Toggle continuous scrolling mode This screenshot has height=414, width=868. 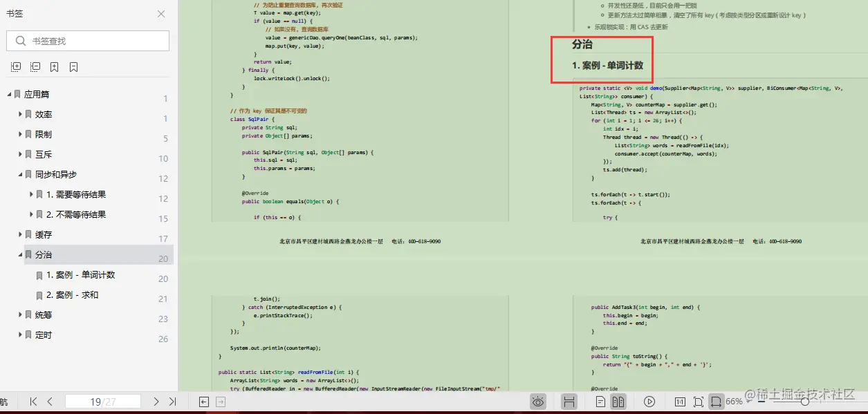[x=569, y=402]
